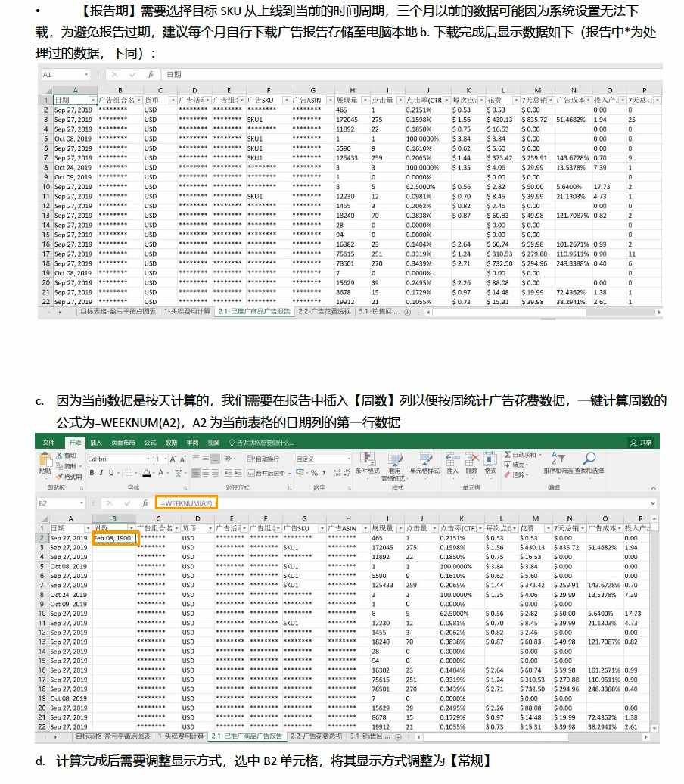The image size is (684, 784).
Task: Click the Tell me search box (告诉我您想要做什么)
Action: [261, 443]
